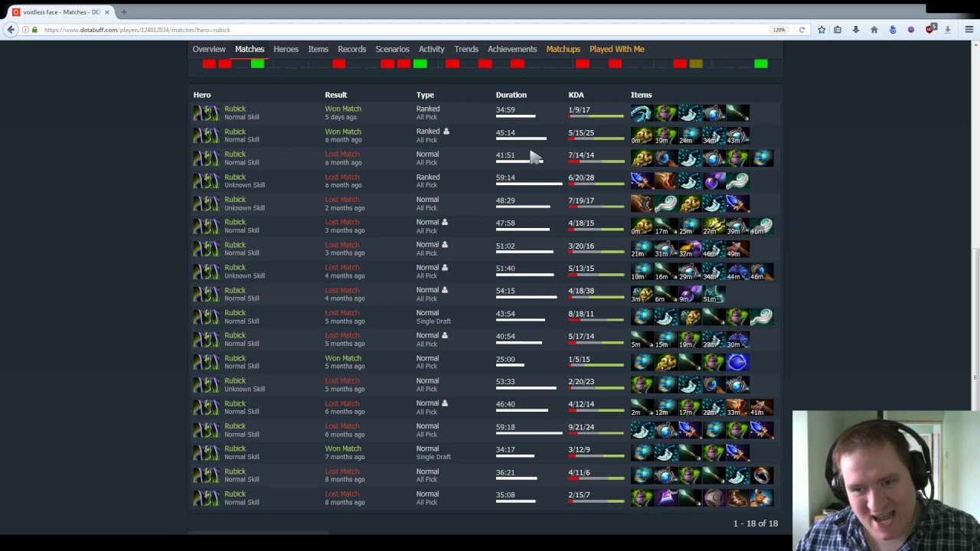Click the Type column header
The width and height of the screenshot is (980, 551).
pyautogui.click(x=425, y=95)
